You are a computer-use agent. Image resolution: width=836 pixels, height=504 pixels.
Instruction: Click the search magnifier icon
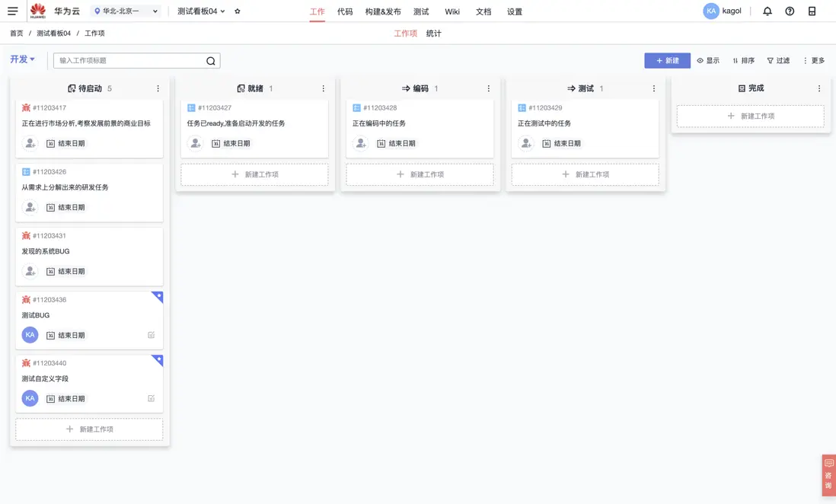click(x=211, y=61)
